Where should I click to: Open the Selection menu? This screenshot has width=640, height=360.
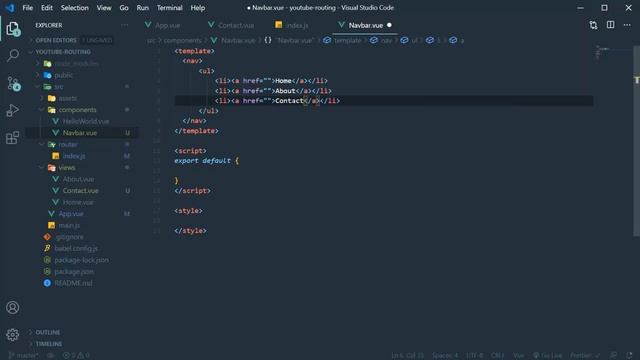point(75,8)
